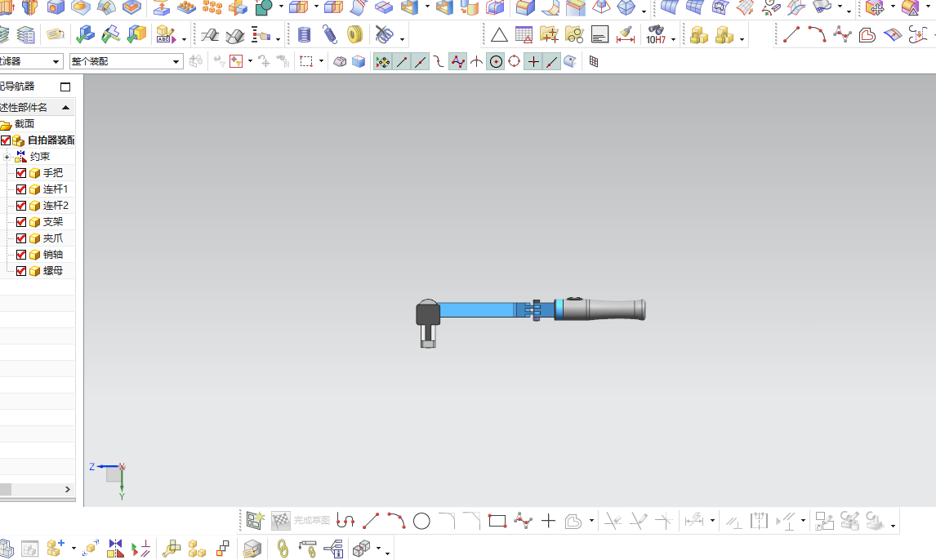Select the 螺母 component name in navigator
Viewport: 936px width, 560px height.
53,271
